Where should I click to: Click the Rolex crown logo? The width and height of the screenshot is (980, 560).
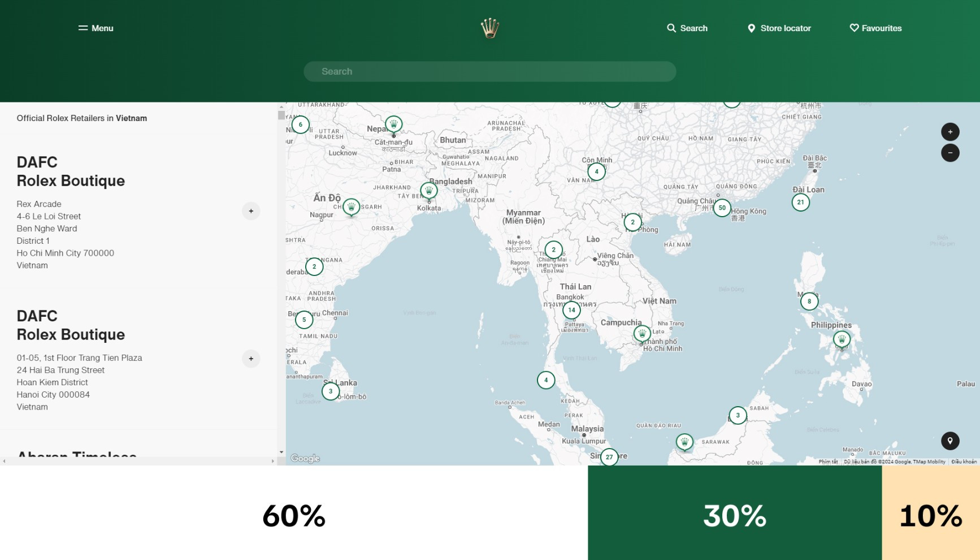[x=490, y=28]
